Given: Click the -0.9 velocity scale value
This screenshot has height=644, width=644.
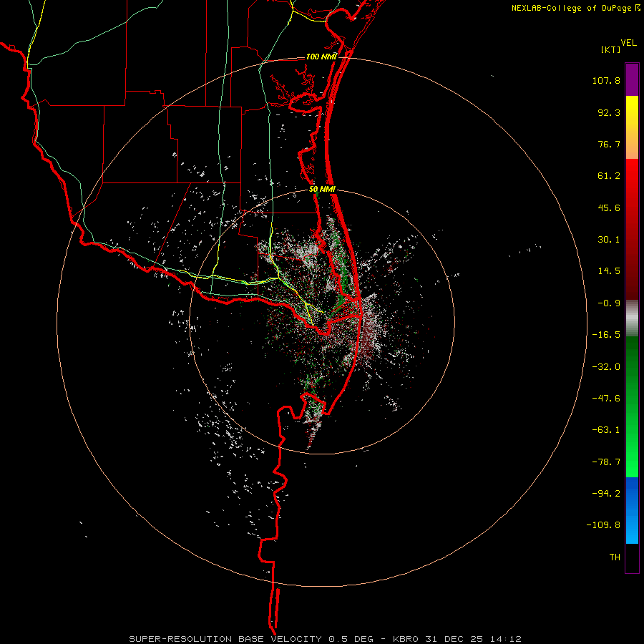Looking at the screenshot, I should (x=609, y=303).
